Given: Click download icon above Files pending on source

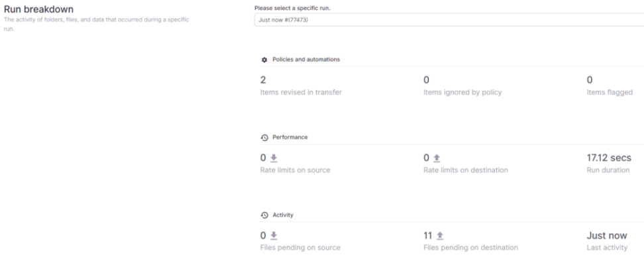Looking at the screenshot, I should tap(274, 236).
